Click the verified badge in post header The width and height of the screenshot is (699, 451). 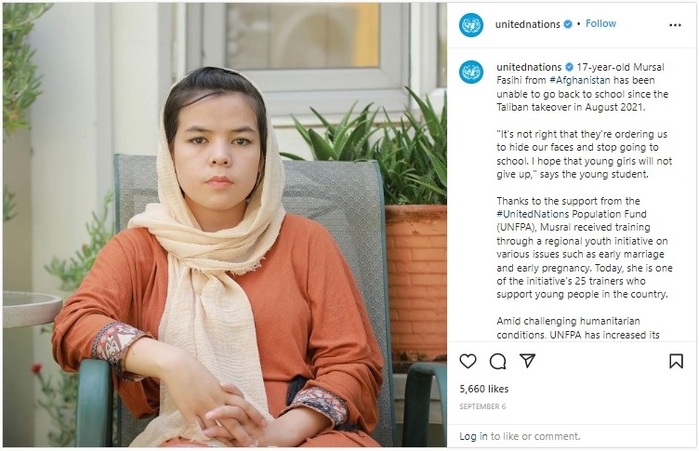568,24
